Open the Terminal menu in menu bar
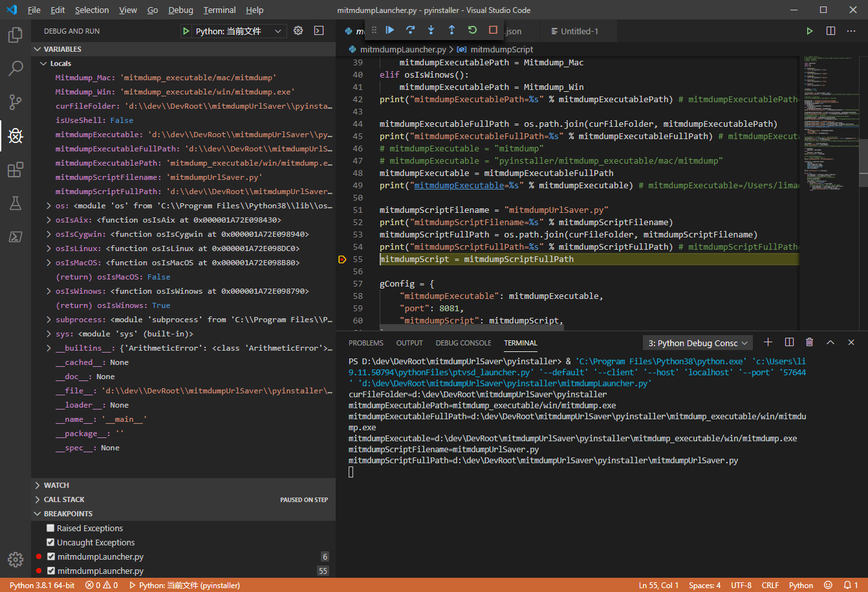 click(x=220, y=10)
